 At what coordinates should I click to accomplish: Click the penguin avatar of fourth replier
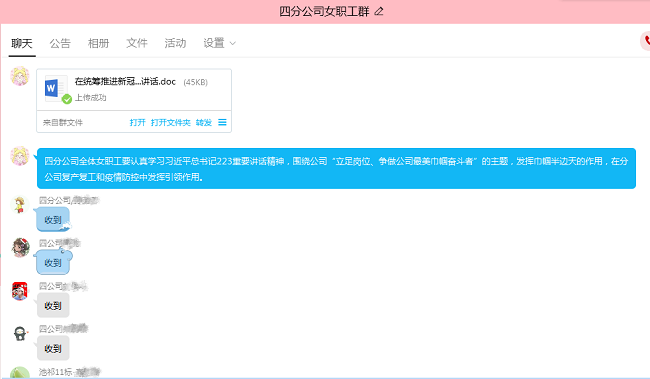point(20,333)
